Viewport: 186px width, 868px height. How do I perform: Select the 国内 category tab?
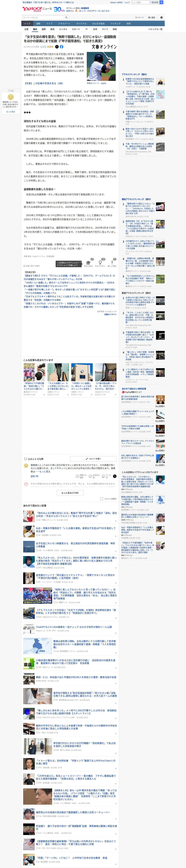point(35,29)
